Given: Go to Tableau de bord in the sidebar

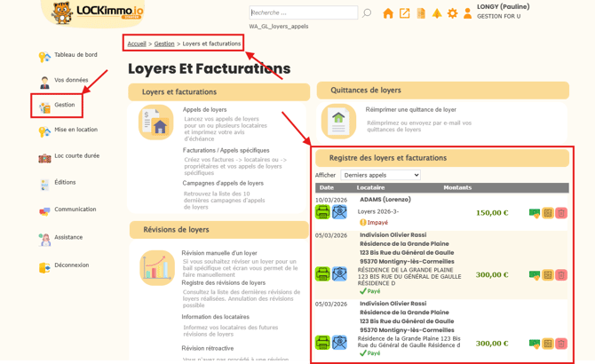Looking at the screenshot, I should pos(75,55).
